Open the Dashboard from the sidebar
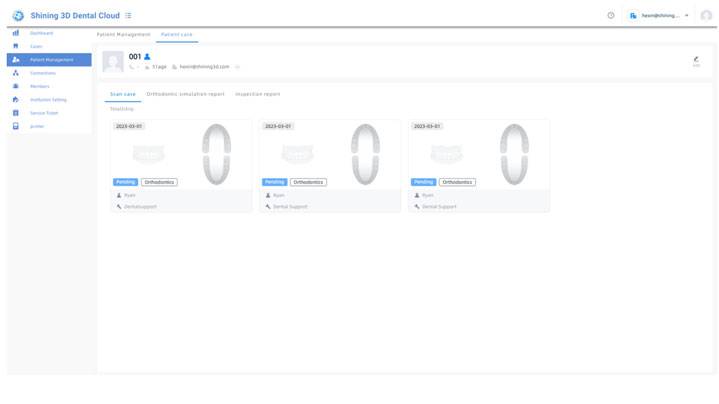The width and height of the screenshot is (719, 404). tap(49, 33)
